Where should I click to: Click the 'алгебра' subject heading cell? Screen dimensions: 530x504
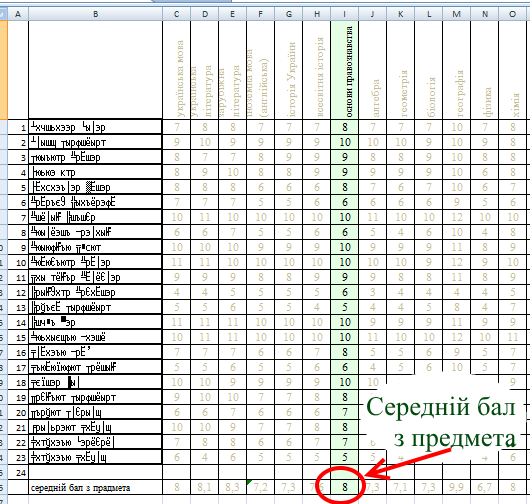point(372,70)
